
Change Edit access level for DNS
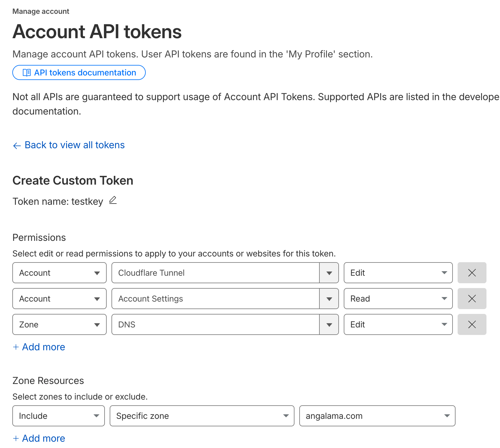398,324
